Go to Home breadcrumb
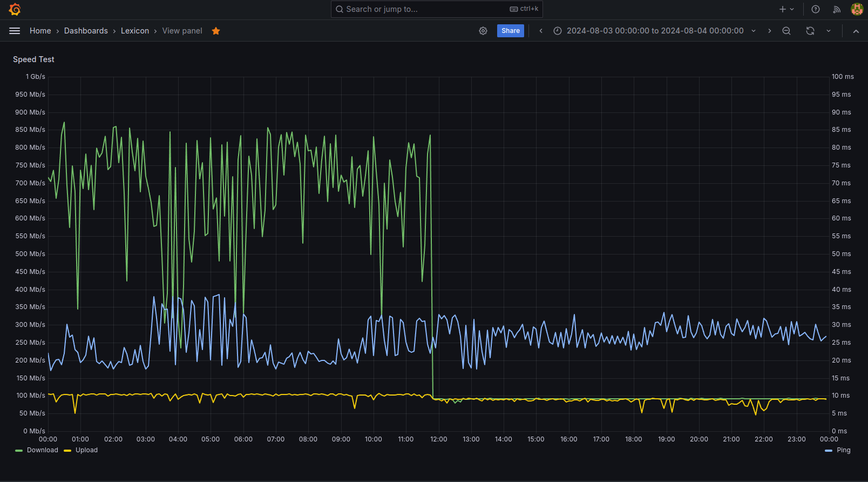Screen dimensions: 868x482 tap(40, 31)
